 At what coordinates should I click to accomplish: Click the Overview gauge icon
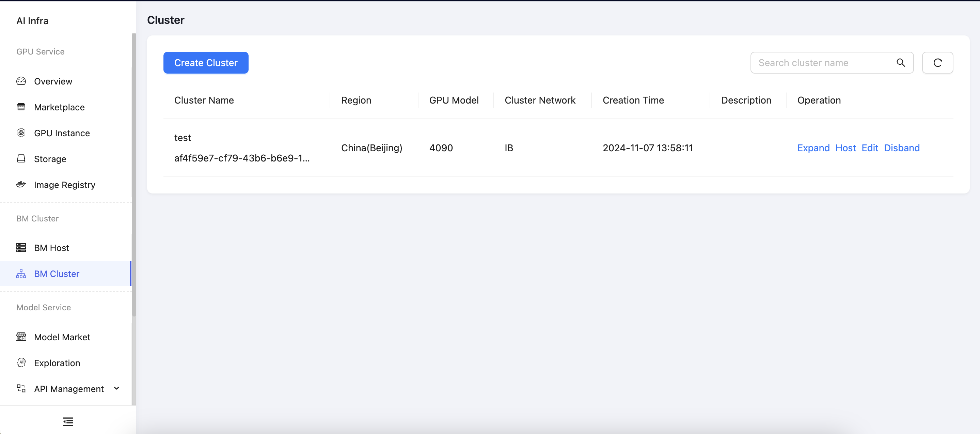(21, 81)
